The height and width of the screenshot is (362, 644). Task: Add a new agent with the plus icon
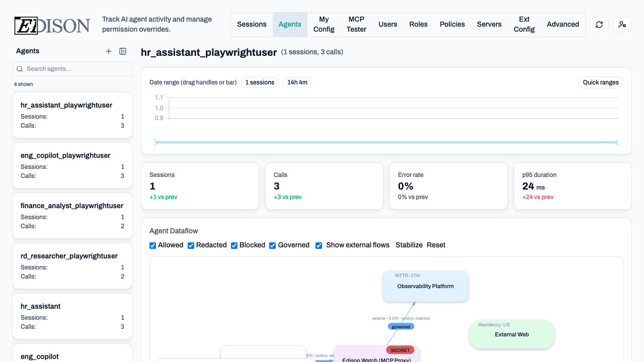109,51
